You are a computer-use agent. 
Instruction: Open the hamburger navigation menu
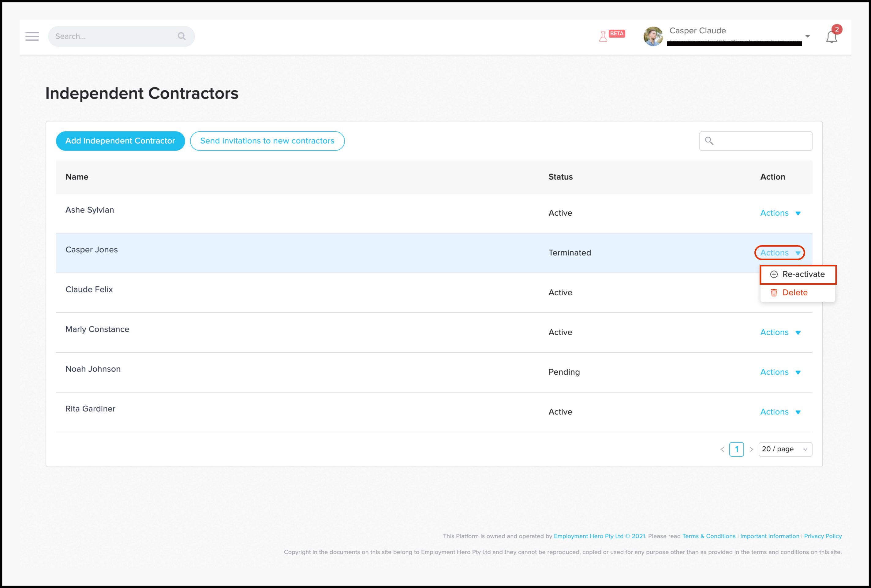(x=32, y=36)
